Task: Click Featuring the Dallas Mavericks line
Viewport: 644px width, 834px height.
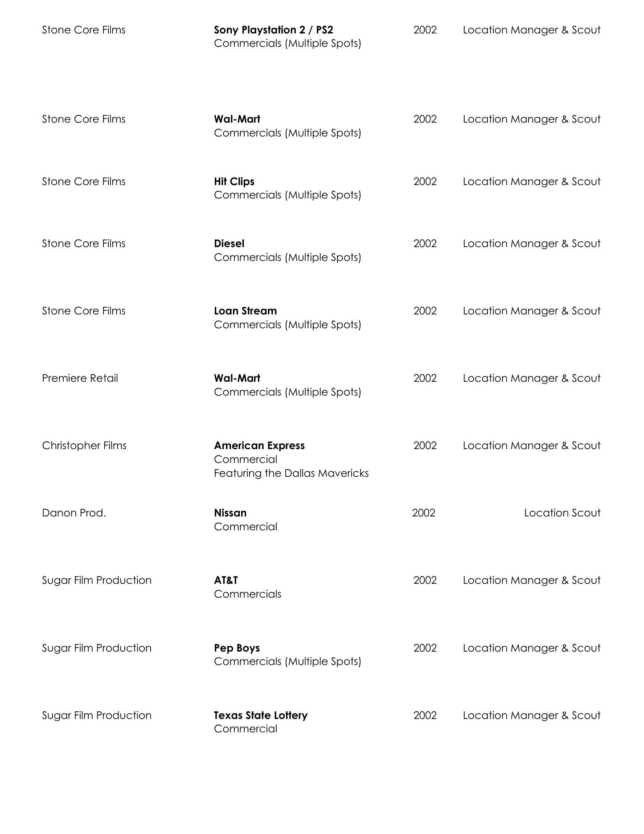Action: (x=291, y=473)
